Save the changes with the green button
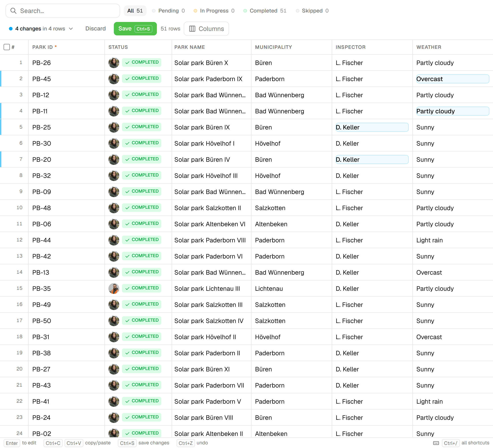Image resolution: width=493 pixels, height=448 pixels. [x=135, y=29]
